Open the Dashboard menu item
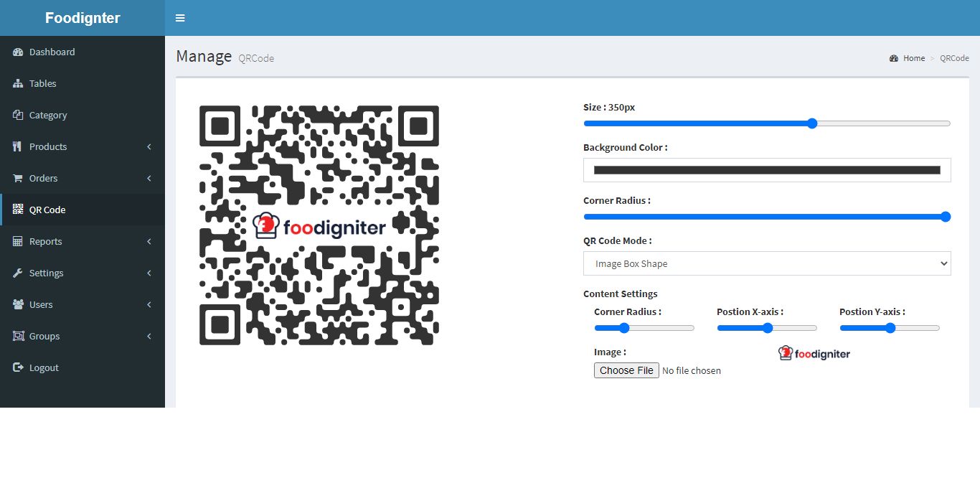 [x=83, y=52]
